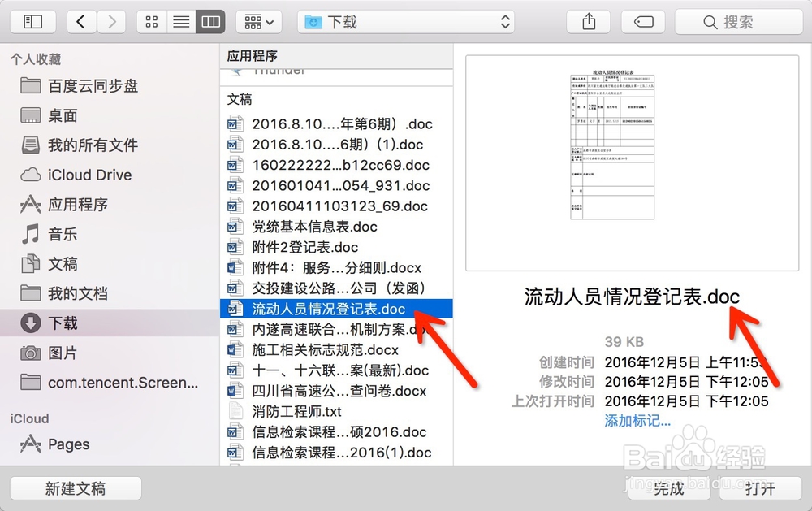The width and height of the screenshot is (812, 511).
Task: Open the Share icon in the toolbar
Action: click(588, 22)
